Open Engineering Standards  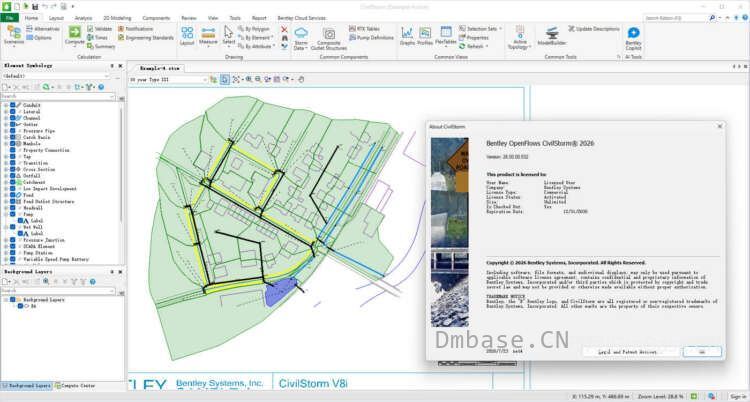tap(146, 37)
